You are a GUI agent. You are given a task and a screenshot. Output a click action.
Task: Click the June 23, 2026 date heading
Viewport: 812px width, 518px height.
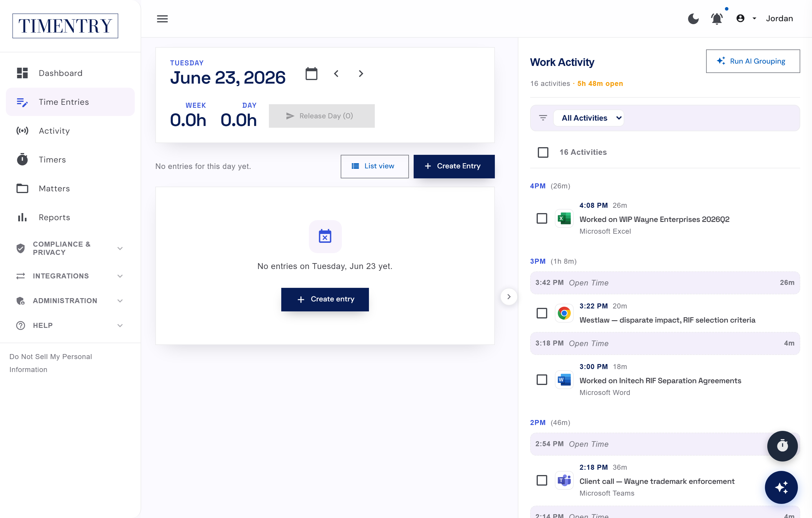click(x=228, y=78)
